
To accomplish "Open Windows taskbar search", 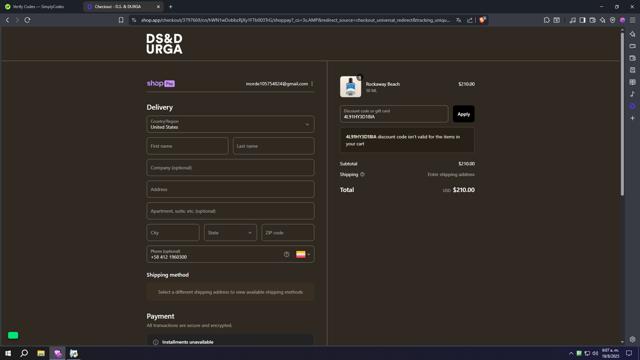I will tap(24, 353).
